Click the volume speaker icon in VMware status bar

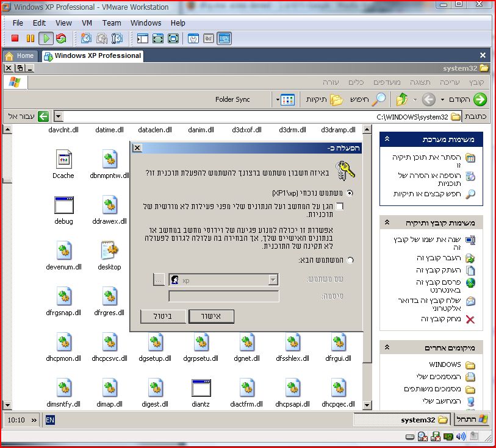(x=461, y=436)
